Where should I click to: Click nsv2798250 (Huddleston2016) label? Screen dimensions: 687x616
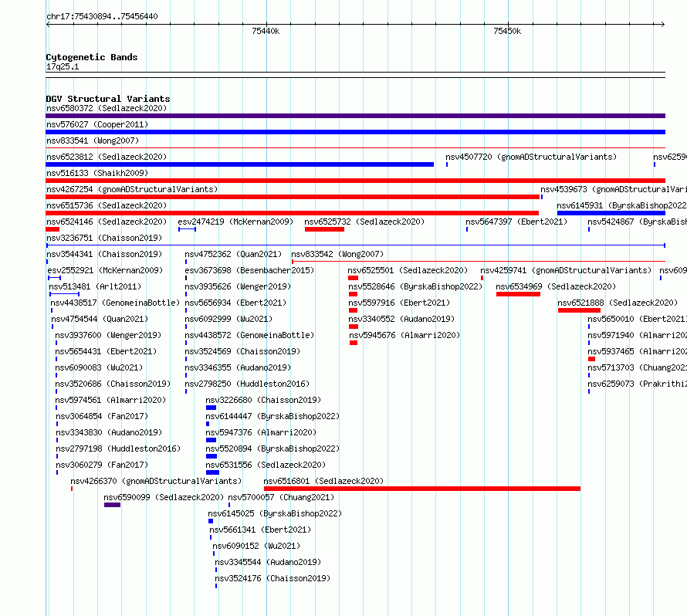click(247, 384)
